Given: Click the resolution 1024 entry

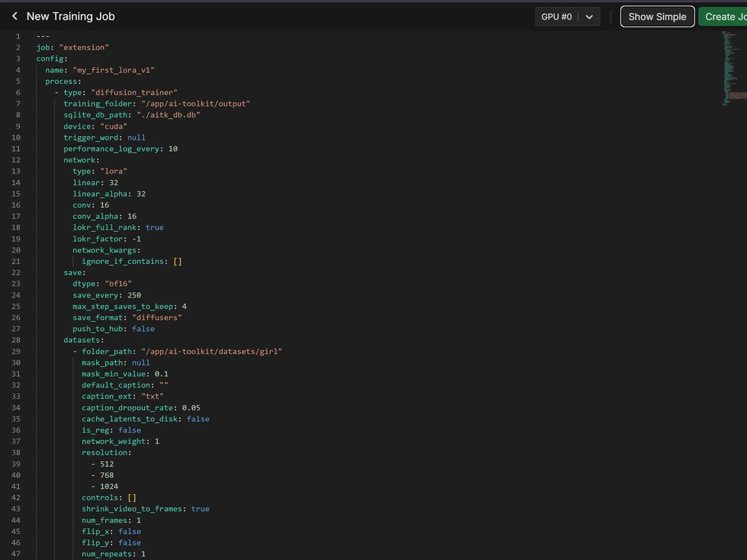Looking at the screenshot, I should pos(109,487).
